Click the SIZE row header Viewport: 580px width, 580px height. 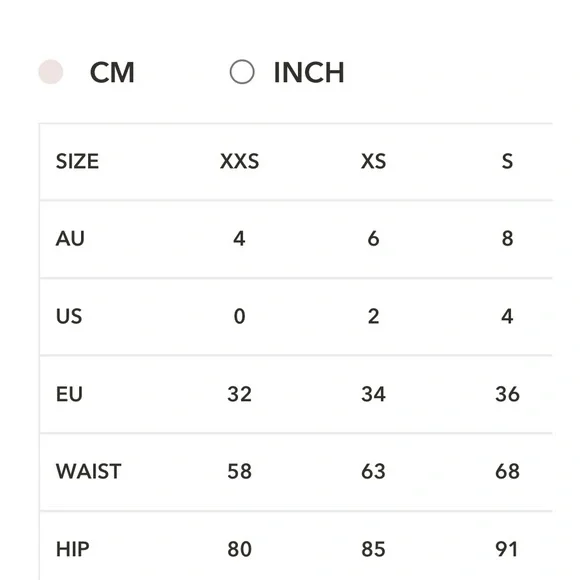pos(77,162)
